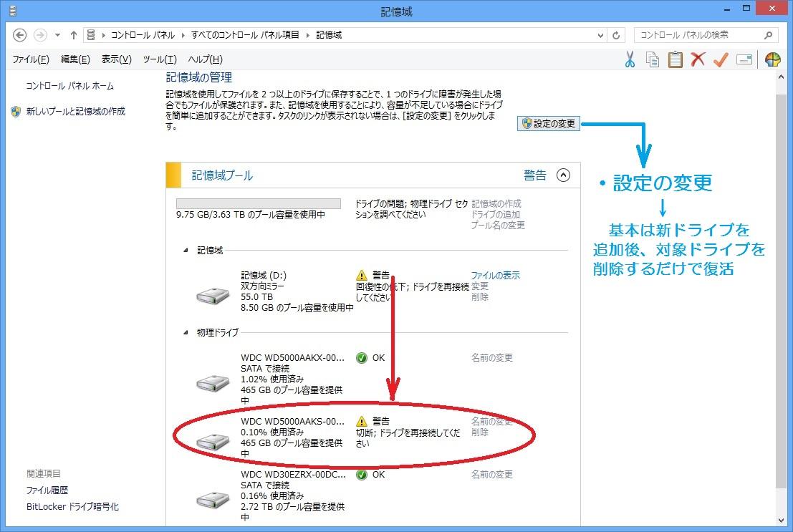The image size is (793, 532).
Task: Open the recent locations dropdown arrow
Action: point(57,35)
